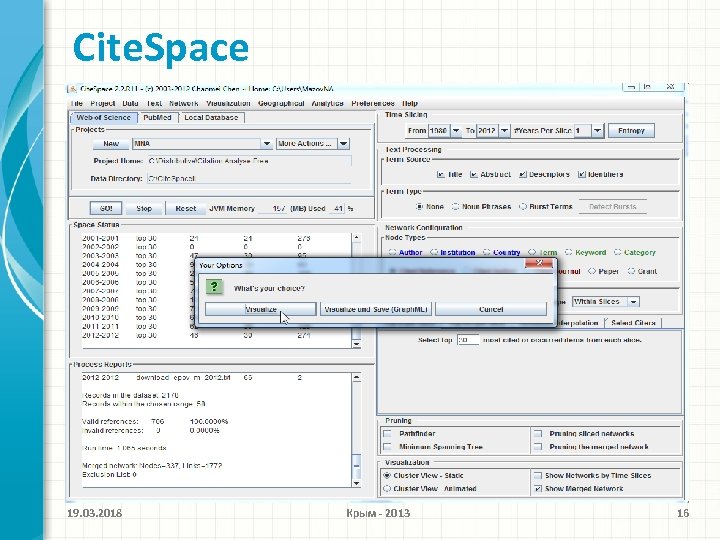Open the Help menu
This screenshot has width=720, height=540.
410,103
